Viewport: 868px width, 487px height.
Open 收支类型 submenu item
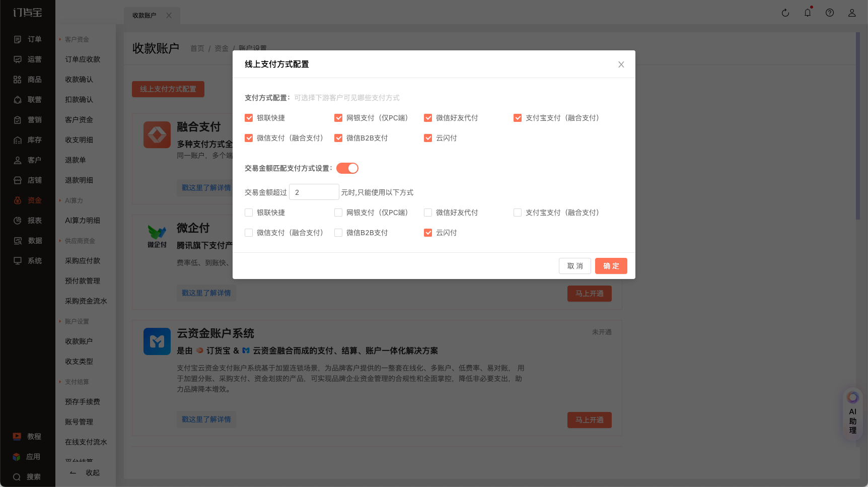click(x=79, y=362)
